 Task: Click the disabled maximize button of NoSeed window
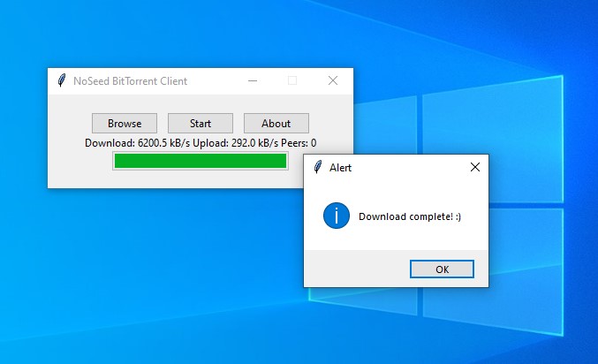292,80
